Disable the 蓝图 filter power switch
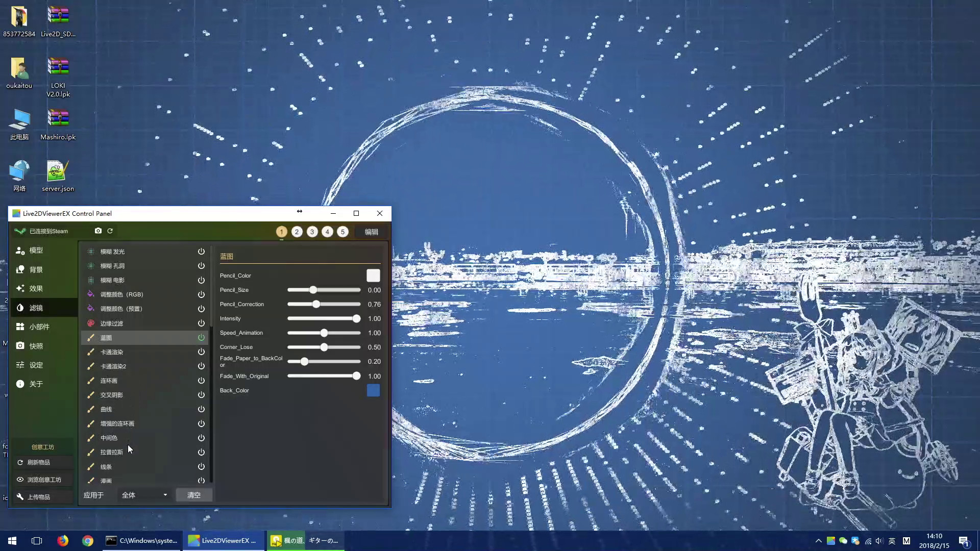 pyautogui.click(x=201, y=337)
